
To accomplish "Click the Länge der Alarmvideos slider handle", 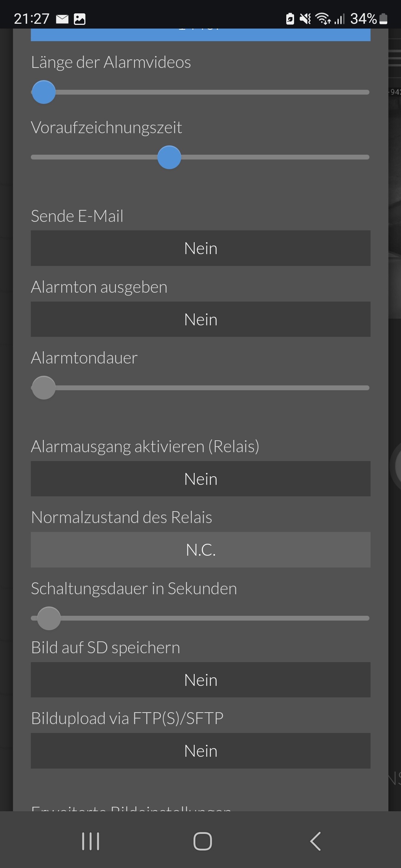I will point(44,92).
